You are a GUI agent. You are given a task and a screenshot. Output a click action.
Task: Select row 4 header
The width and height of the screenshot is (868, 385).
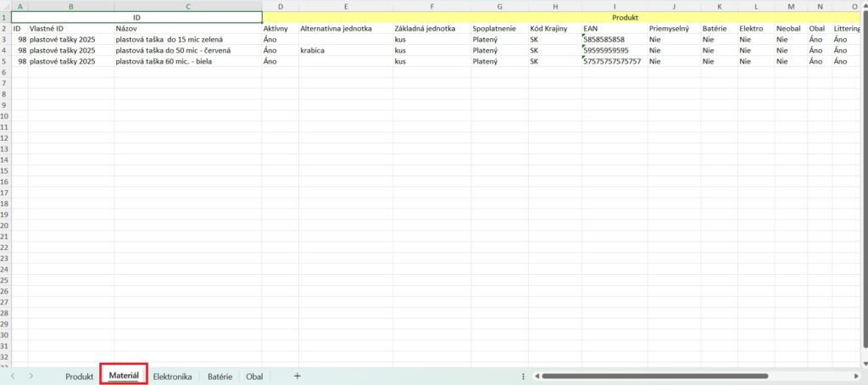pyautogui.click(x=5, y=51)
